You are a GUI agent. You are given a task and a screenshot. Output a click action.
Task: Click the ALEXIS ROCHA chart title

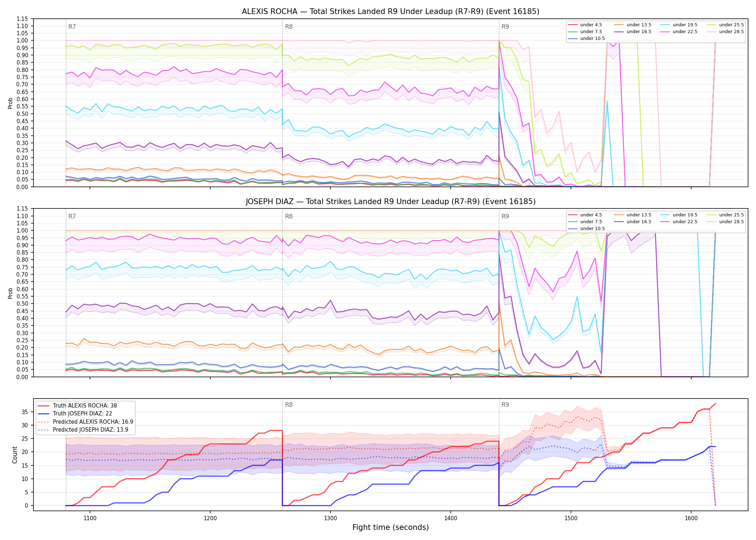tap(391, 12)
